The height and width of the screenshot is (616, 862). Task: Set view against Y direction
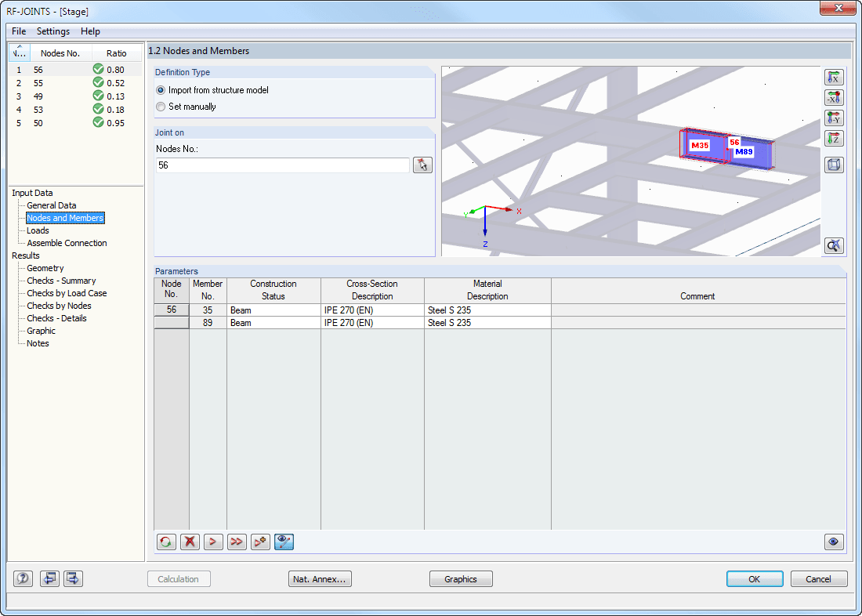pyautogui.click(x=834, y=118)
